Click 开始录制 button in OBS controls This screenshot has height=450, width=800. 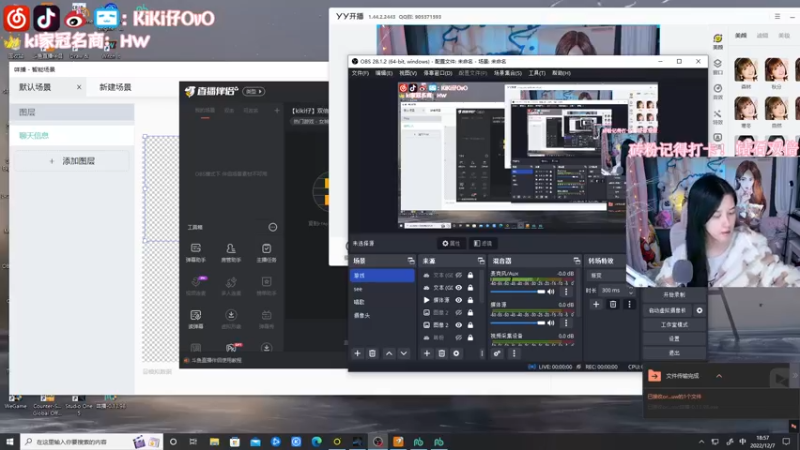[x=674, y=295]
